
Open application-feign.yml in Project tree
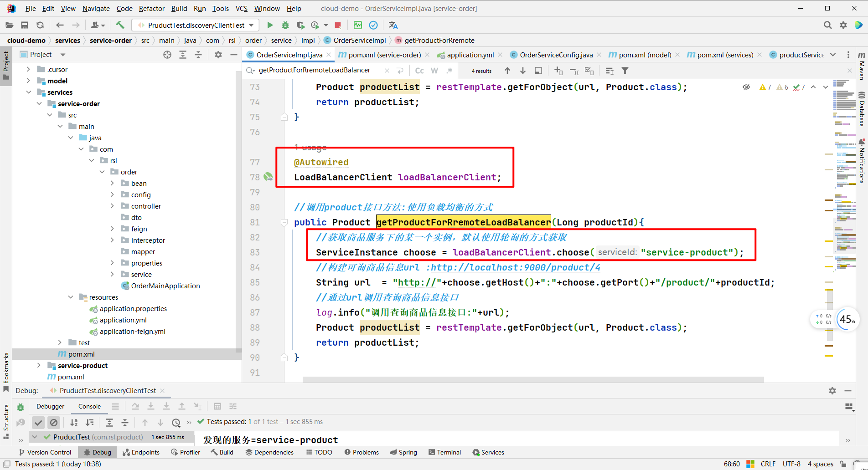[132, 332]
